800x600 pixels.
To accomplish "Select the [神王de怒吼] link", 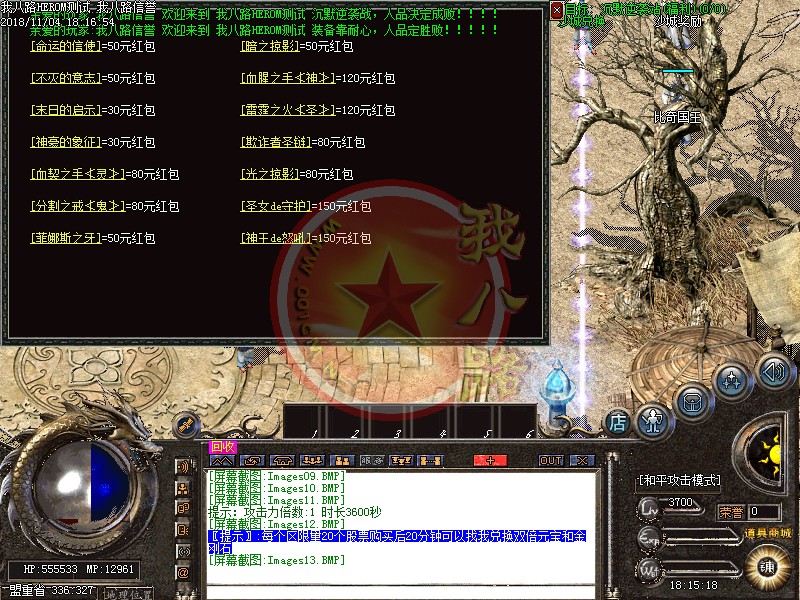I will click(x=276, y=238).
